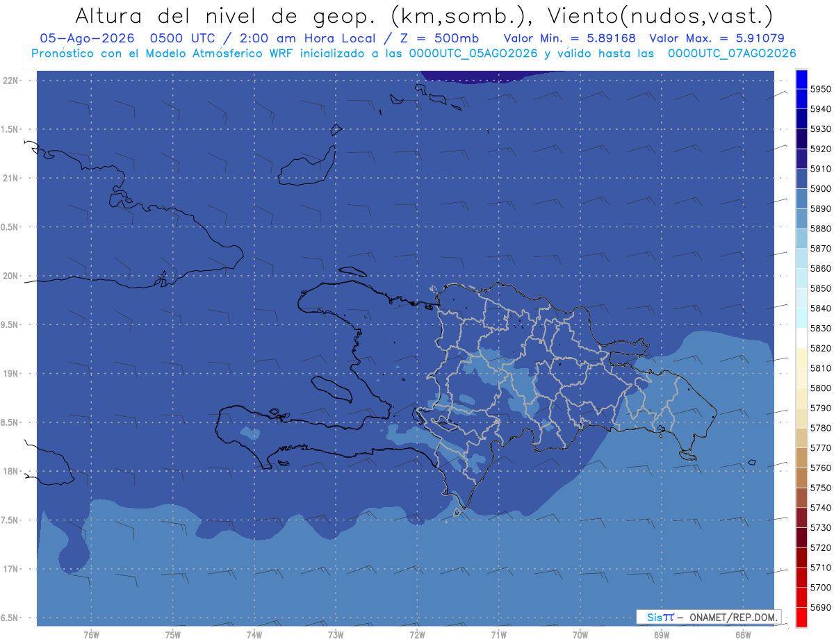The image size is (834, 644).
Task: Click the '70W' longitude label
Action: (x=580, y=634)
